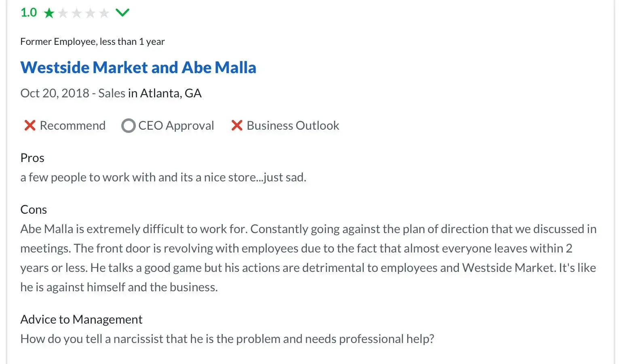Viewport: 621px width, 364px height.
Task: Click the green filled first star
Action: 49,13
